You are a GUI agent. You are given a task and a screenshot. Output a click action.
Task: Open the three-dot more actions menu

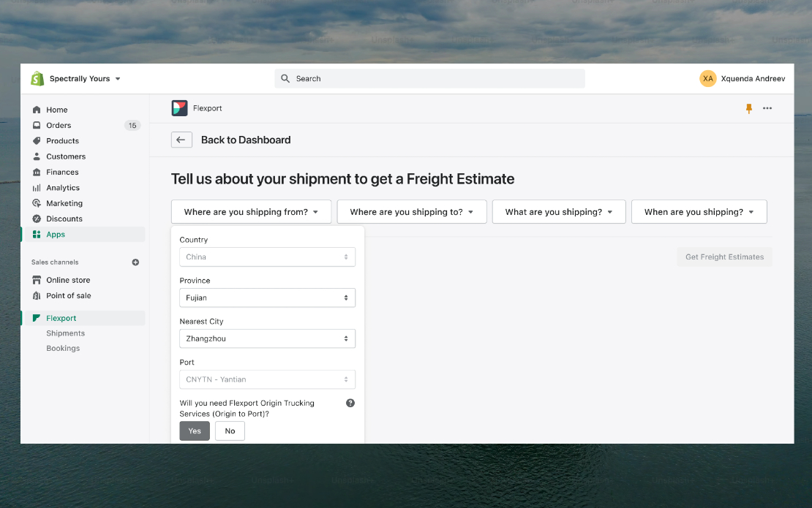(767, 108)
